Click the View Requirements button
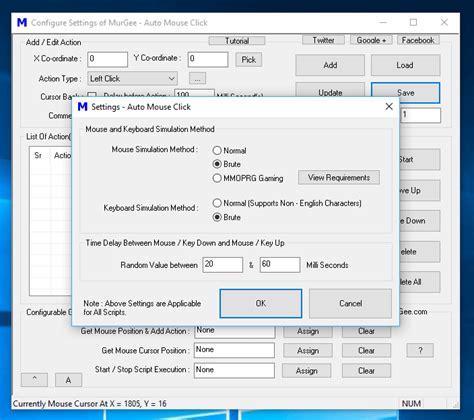Viewport: 474px width, 420px height. click(339, 178)
